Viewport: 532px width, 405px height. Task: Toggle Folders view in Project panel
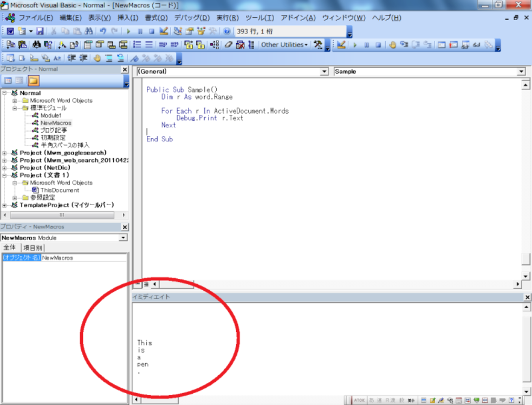pyautogui.click(x=34, y=81)
